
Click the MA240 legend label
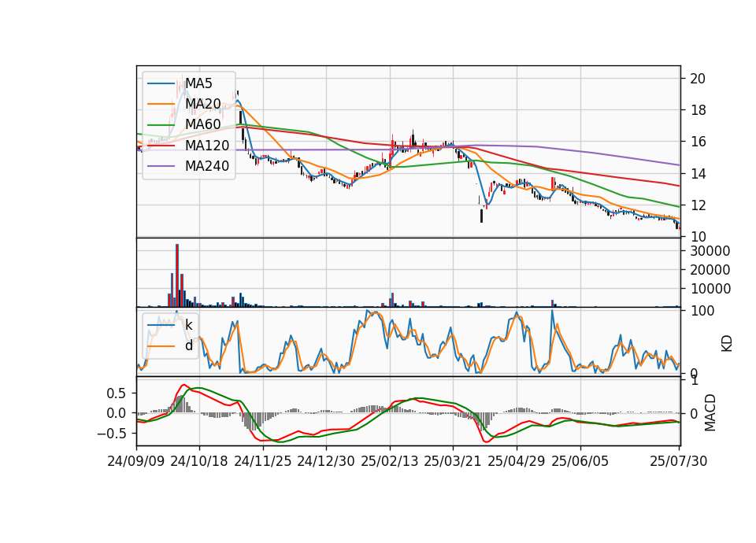(x=207, y=166)
